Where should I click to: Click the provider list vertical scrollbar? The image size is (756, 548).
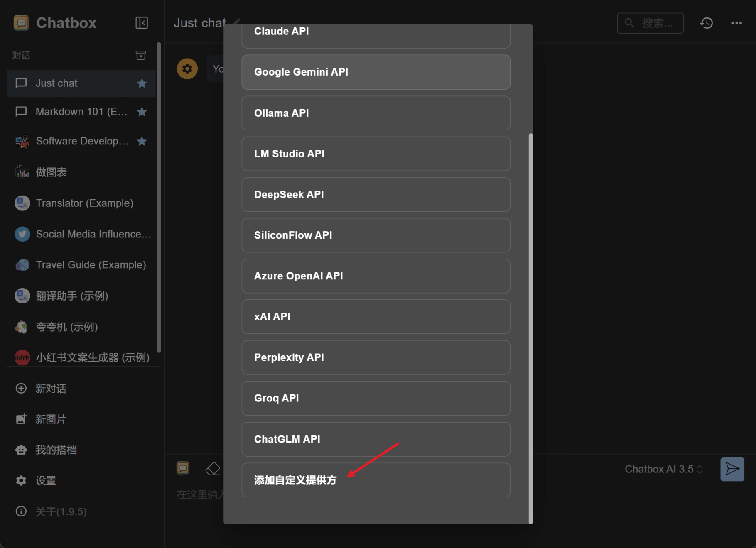pos(530,328)
